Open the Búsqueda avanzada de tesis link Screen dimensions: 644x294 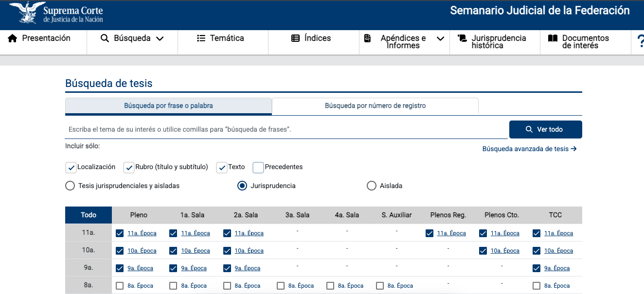(529, 149)
